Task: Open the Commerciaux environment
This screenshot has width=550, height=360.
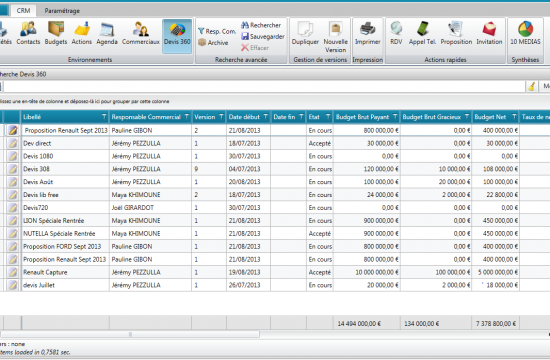Action: (141, 34)
